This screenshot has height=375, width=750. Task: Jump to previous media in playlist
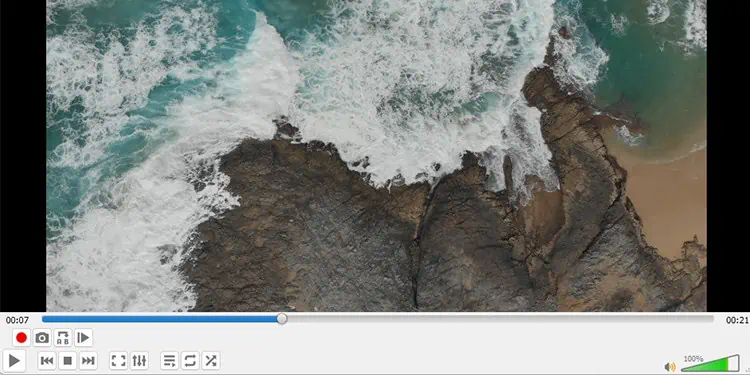[x=47, y=361]
